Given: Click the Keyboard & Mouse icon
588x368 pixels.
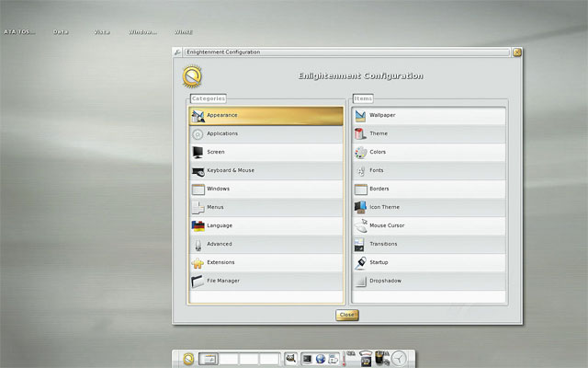Looking at the screenshot, I should click(x=198, y=171).
